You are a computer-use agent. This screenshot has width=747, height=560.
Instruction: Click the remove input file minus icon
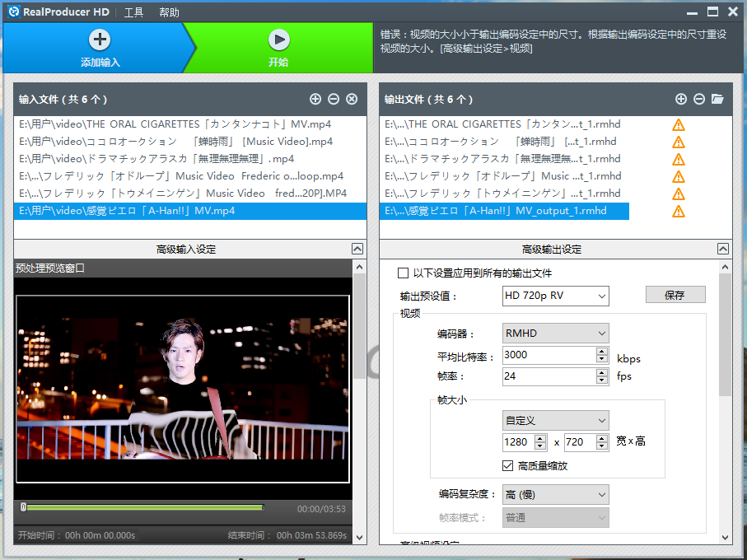point(334,99)
